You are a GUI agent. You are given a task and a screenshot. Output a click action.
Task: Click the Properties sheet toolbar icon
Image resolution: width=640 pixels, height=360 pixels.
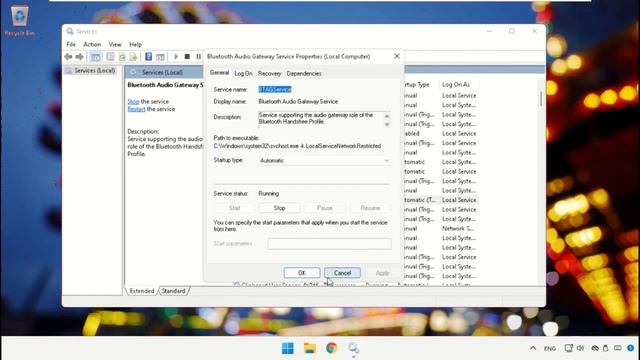point(110,57)
